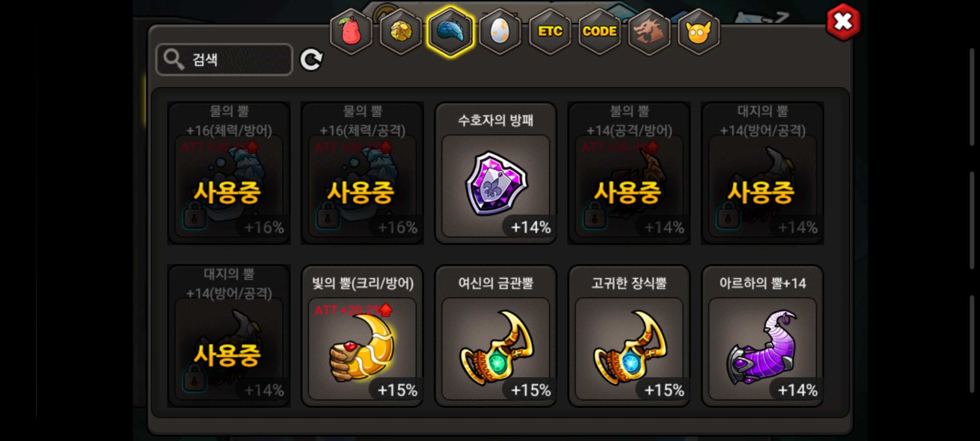
Task: Select the 수호자의 방패 purple shield item
Action: pyautogui.click(x=496, y=173)
